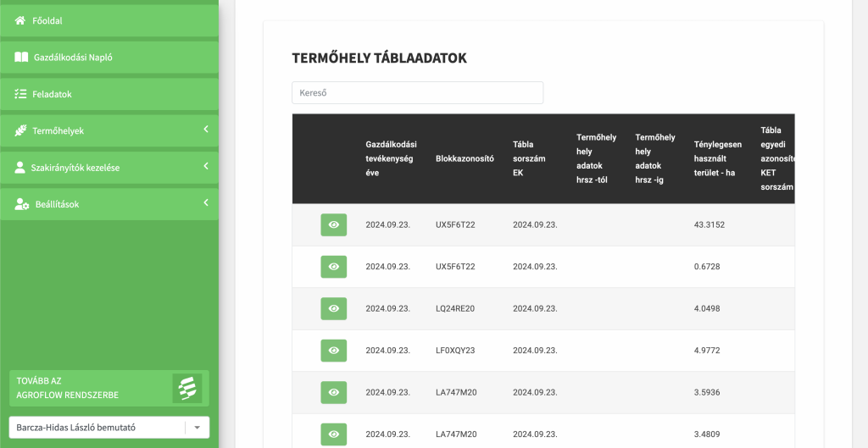Expand the Termőhelyek submenu chevron
The height and width of the screenshot is (448, 868).
(x=205, y=130)
